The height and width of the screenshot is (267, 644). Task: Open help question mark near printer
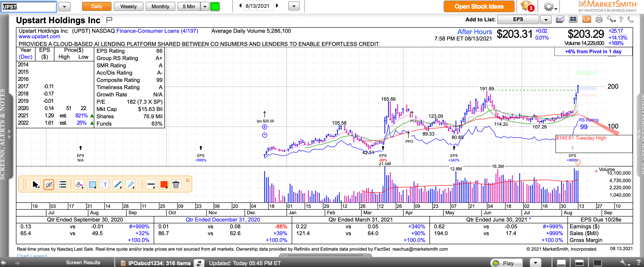point(621,19)
